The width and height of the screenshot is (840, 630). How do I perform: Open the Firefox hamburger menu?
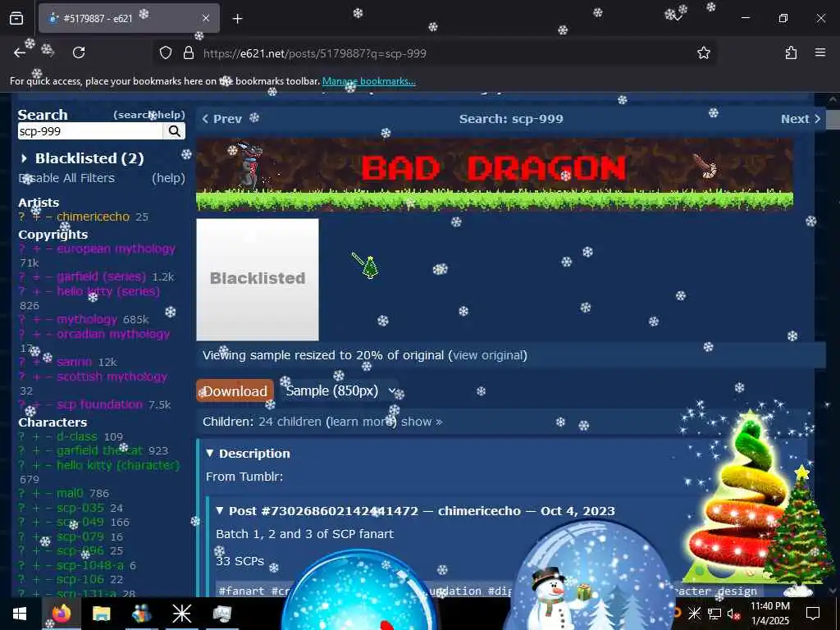click(x=819, y=52)
